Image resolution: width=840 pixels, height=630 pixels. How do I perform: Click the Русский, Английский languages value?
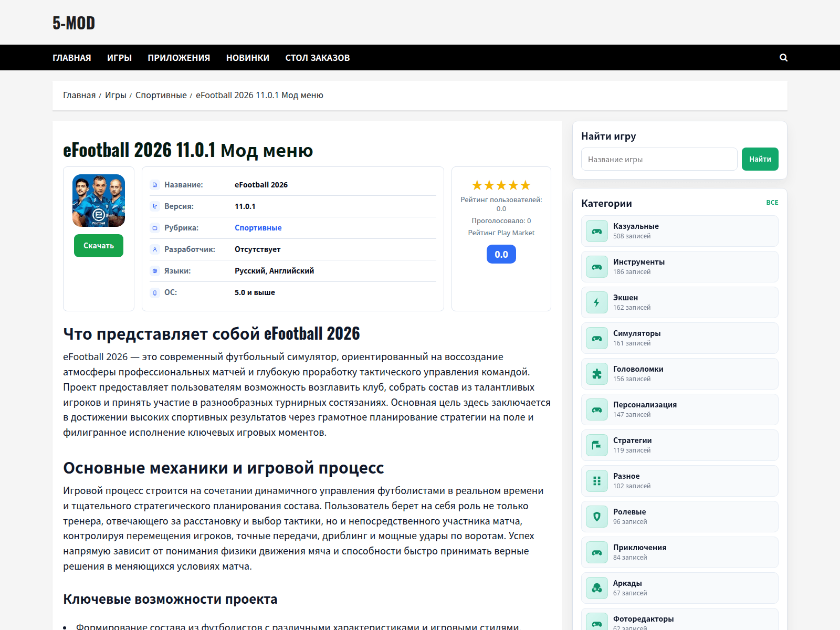274,271
